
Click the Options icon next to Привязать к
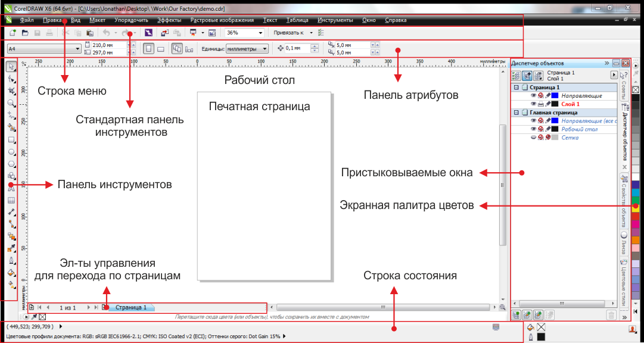[x=321, y=33]
